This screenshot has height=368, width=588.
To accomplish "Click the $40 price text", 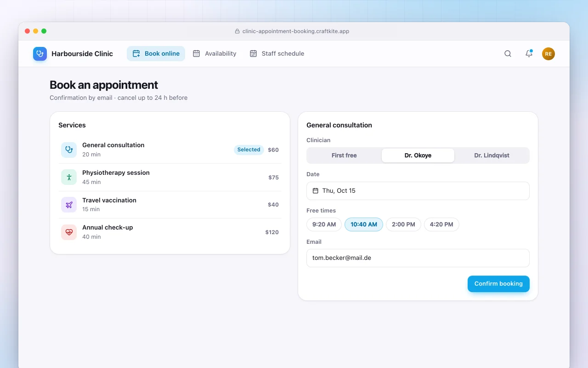I will tap(273, 205).
